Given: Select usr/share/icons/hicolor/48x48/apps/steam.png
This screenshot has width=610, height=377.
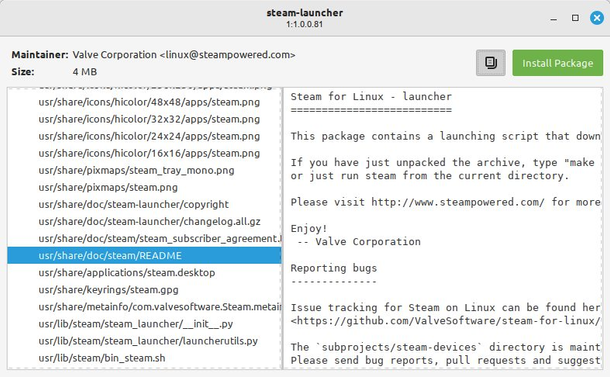Looking at the screenshot, I should point(144,102).
